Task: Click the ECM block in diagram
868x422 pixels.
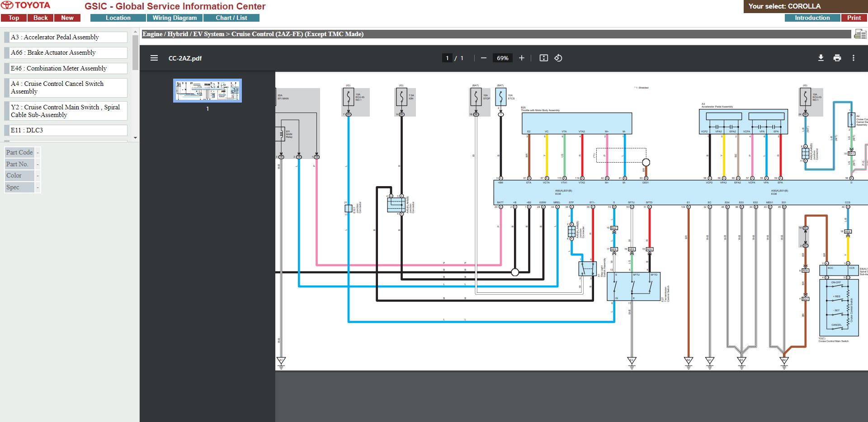Action: pos(680,193)
